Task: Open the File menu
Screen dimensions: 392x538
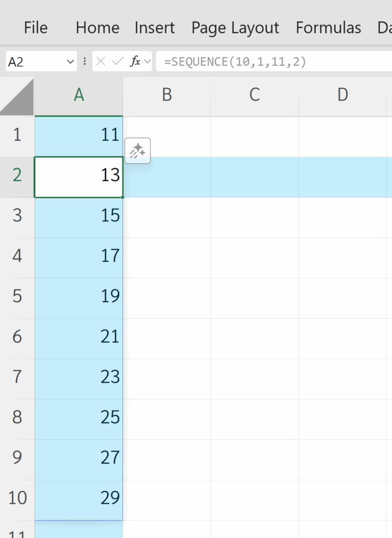Action: (x=36, y=27)
